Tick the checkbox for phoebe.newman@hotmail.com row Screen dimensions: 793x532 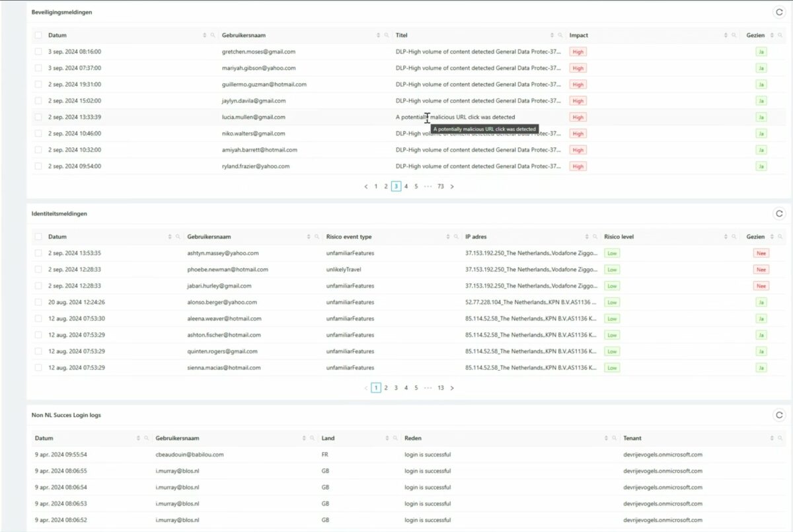coord(38,270)
